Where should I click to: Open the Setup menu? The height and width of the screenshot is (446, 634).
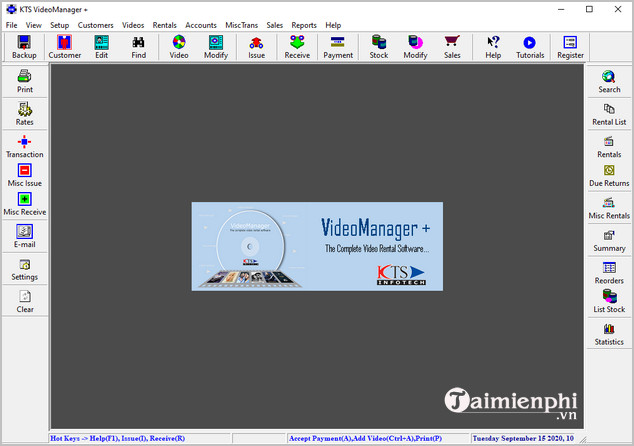[x=59, y=25]
